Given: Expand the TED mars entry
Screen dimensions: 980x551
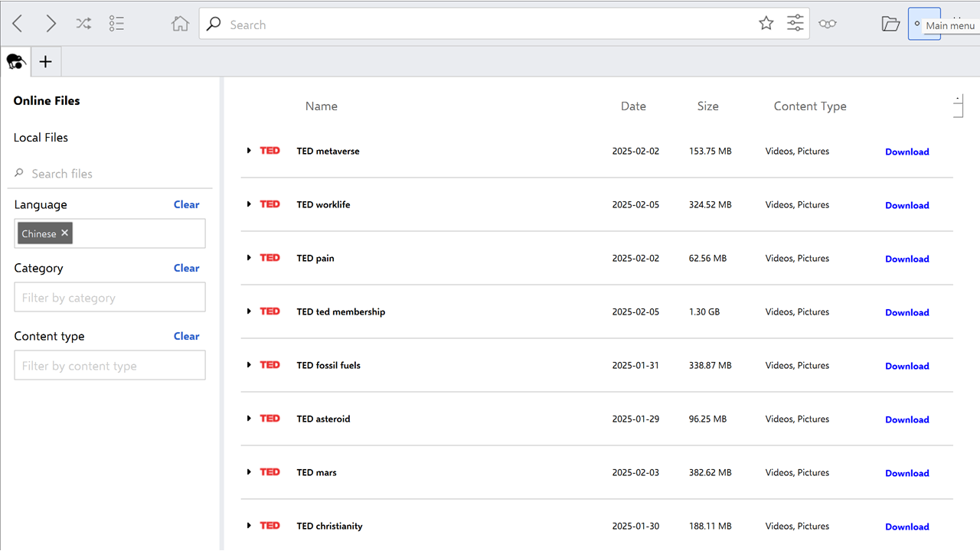Looking at the screenshot, I should (249, 472).
